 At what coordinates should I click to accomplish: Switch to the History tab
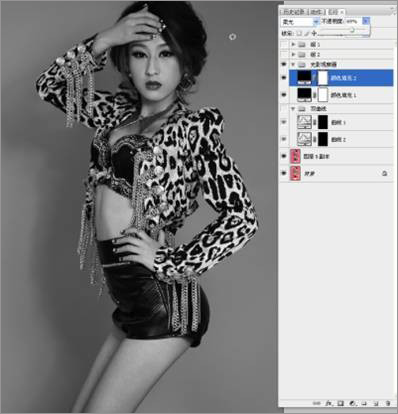(x=293, y=12)
